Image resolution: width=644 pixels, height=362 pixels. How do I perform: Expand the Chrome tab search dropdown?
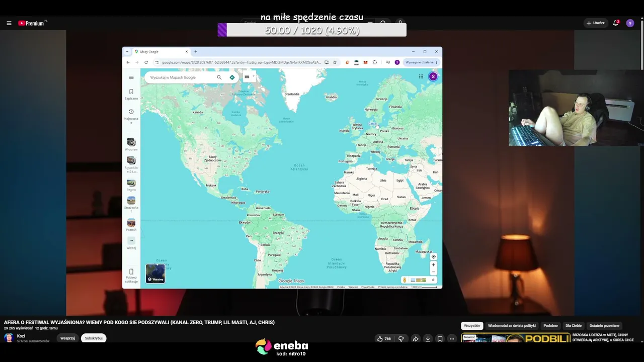[x=127, y=51]
